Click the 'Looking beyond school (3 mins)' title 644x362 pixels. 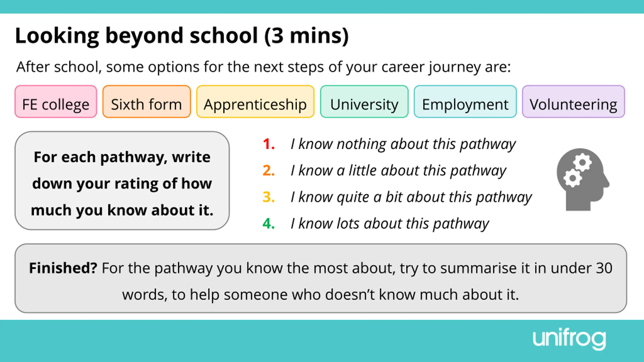pyautogui.click(x=182, y=36)
